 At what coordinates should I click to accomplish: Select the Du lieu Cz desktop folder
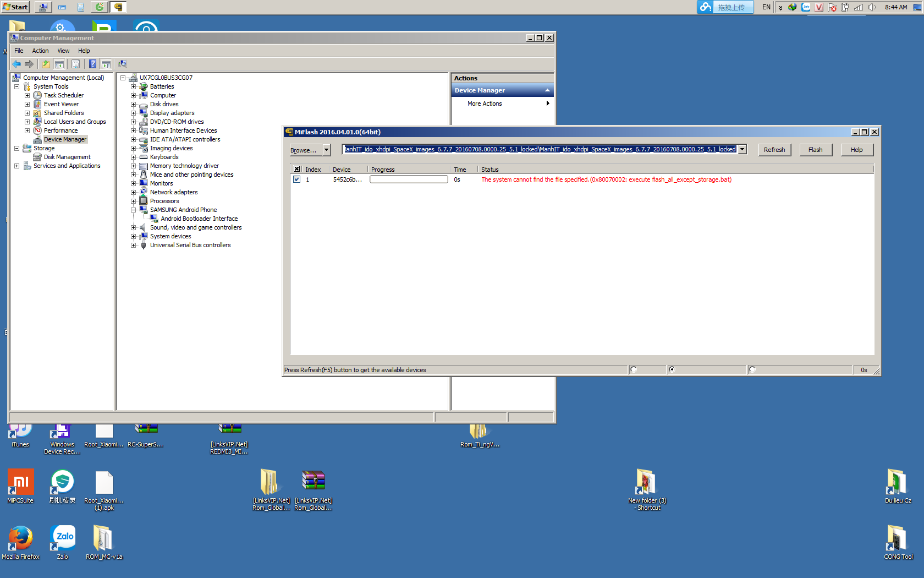[898, 486]
